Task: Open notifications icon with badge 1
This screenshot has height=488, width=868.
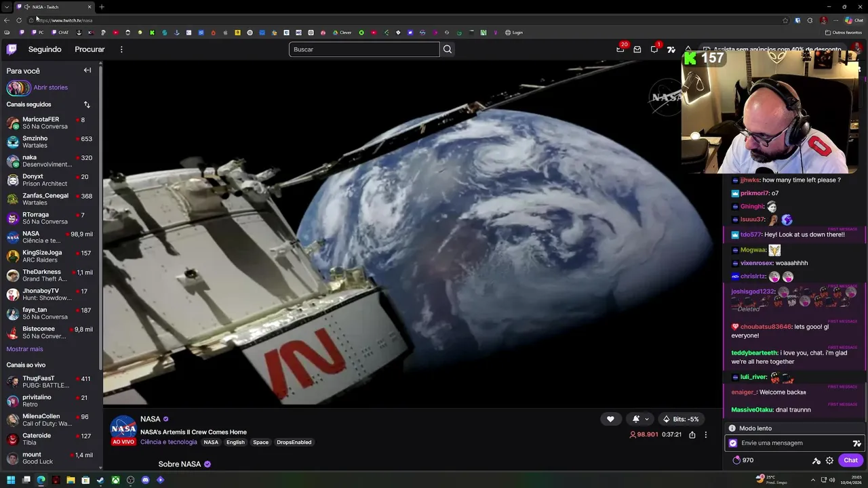Action: (x=654, y=49)
